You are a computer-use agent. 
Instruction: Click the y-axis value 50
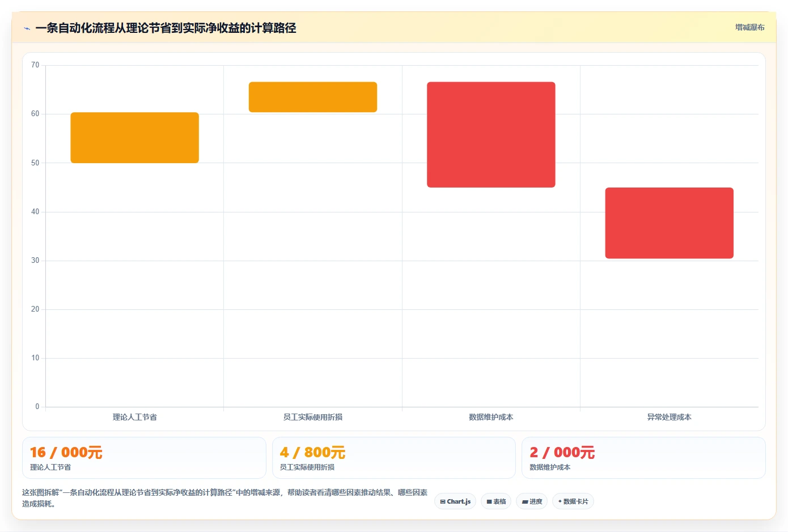pos(35,163)
